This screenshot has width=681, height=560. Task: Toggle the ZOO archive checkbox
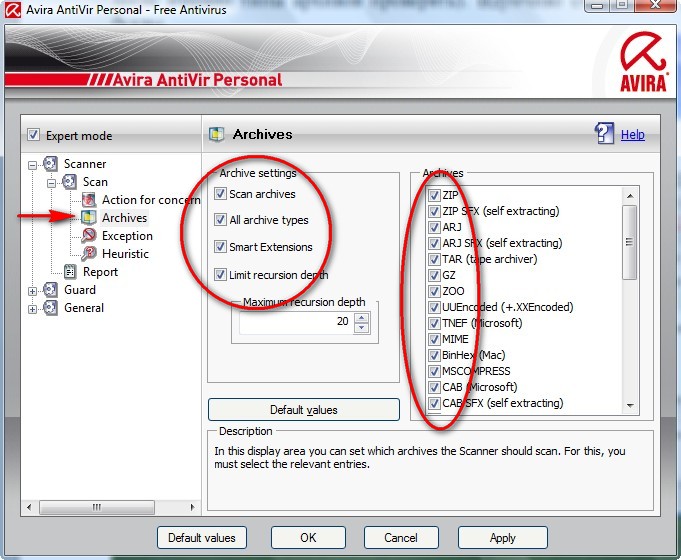[434, 291]
